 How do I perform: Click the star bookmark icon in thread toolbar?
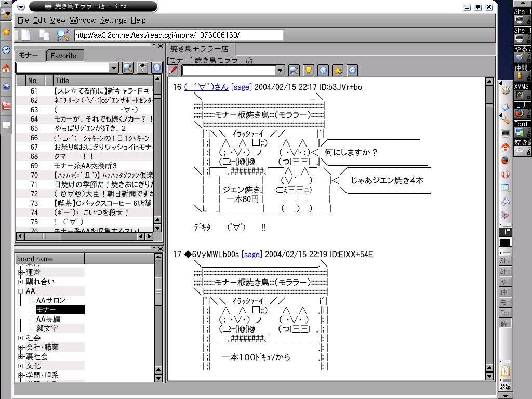[x=338, y=70]
